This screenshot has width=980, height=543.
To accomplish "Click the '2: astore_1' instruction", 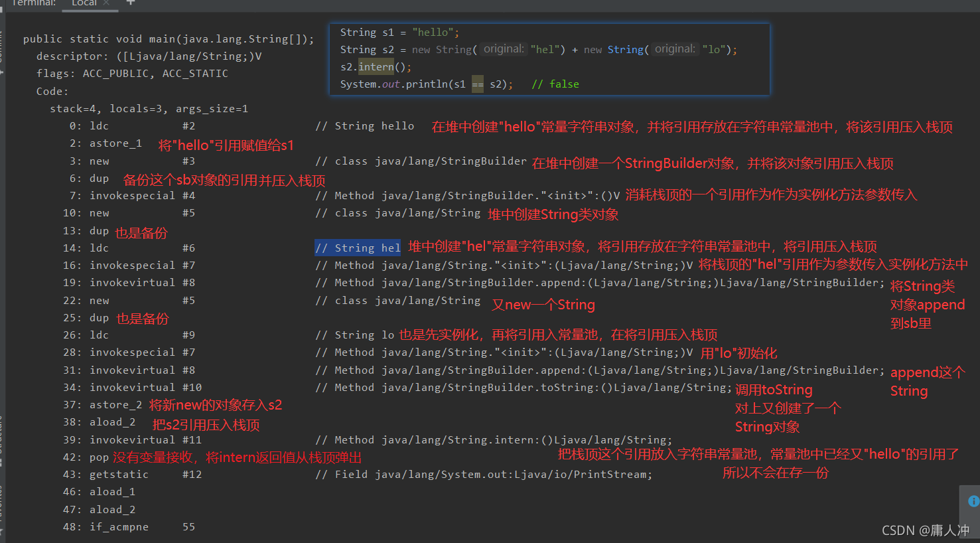I will click(x=105, y=143).
